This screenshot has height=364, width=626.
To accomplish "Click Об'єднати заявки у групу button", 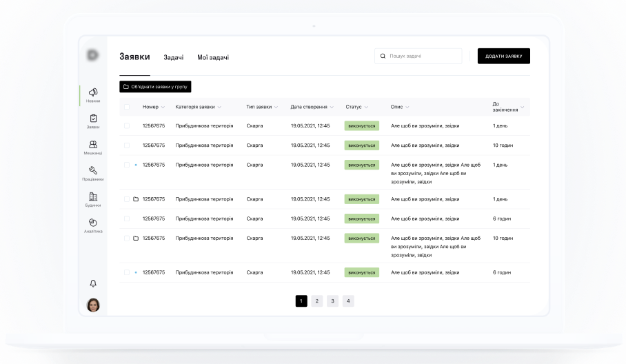I will 155,87.
